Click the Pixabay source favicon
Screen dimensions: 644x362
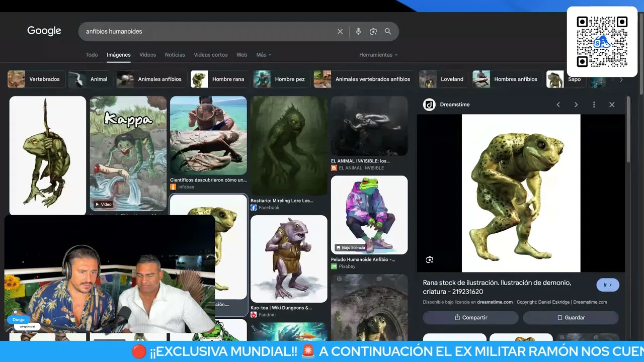pos(334,266)
